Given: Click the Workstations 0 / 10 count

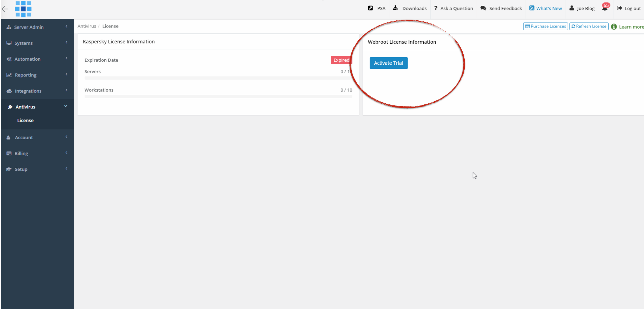Looking at the screenshot, I should 346,90.
